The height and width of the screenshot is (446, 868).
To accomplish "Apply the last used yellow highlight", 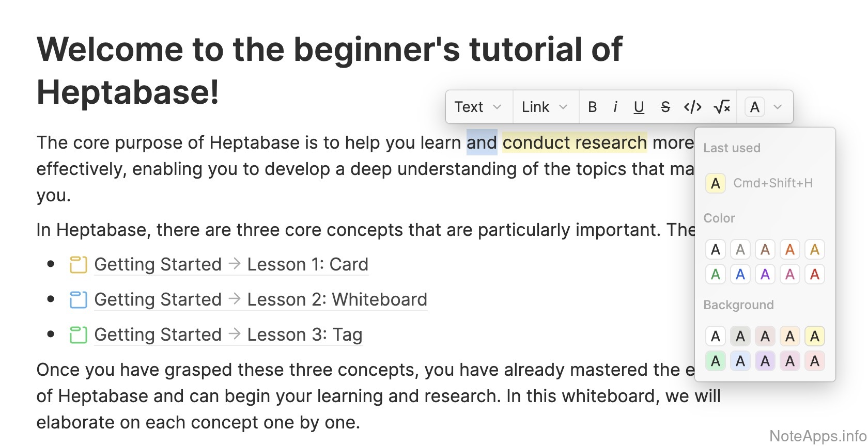I will tap(716, 183).
